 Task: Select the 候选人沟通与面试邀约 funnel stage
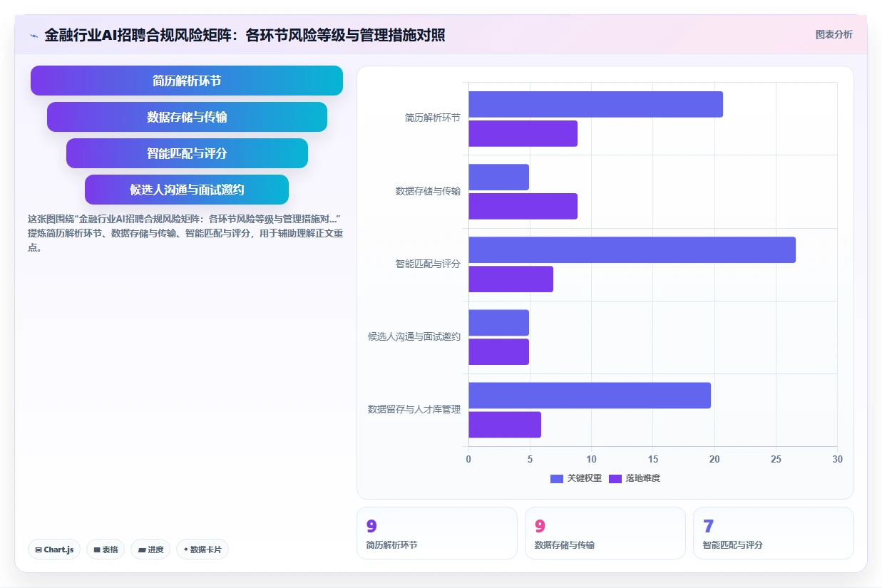187,190
